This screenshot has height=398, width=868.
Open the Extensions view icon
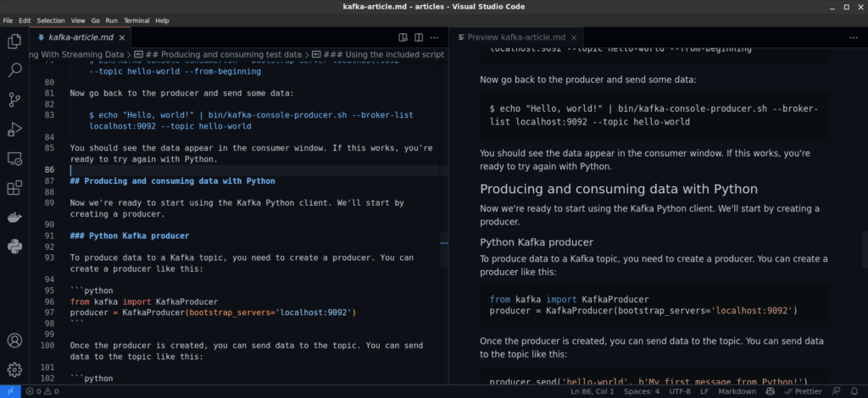tap(14, 188)
